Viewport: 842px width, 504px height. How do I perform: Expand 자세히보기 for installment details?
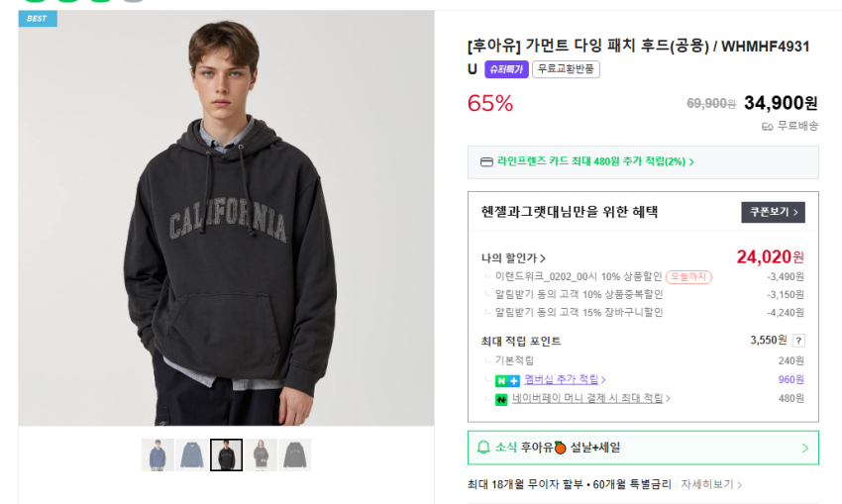(711, 484)
